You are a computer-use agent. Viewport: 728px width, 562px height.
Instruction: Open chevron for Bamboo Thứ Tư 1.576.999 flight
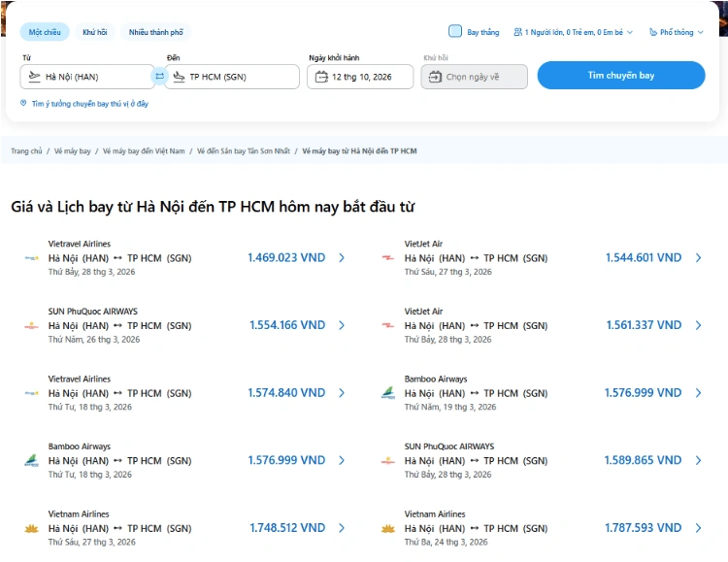pos(342,460)
